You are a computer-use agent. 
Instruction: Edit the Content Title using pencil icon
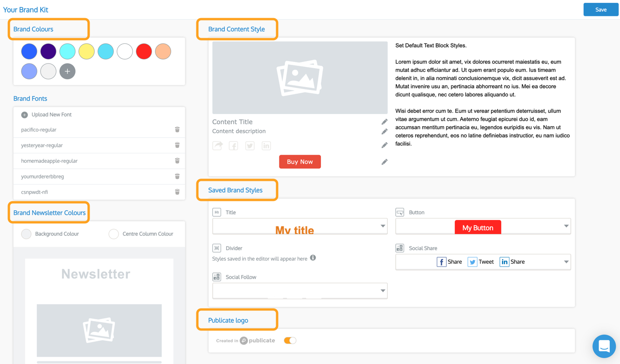pos(384,122)
